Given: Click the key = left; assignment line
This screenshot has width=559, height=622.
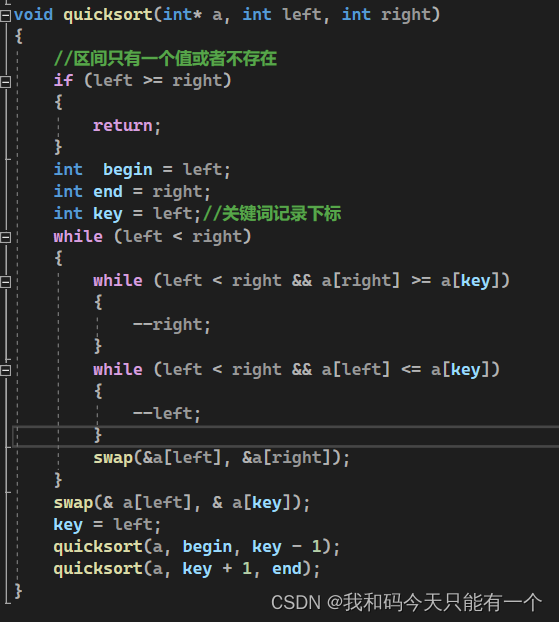Looking at the screenshot, I should [107, 525].
